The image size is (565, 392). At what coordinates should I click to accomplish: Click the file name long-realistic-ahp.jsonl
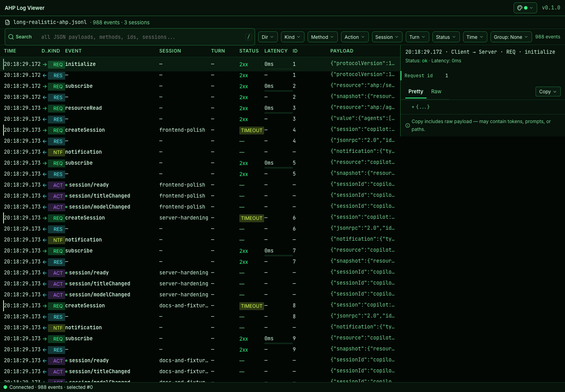click(50, 22)
